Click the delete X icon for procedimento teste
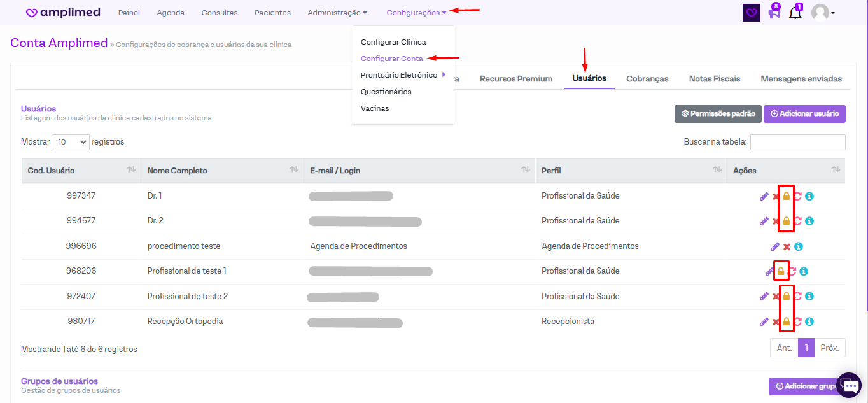The height and width of the screenshot is (403, 868). point(787,246)
